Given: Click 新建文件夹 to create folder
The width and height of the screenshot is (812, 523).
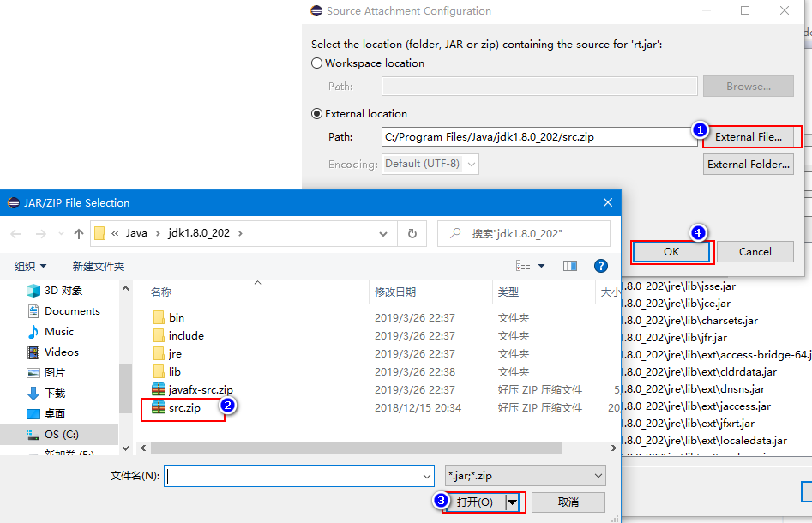Looking at the screenshot, I should 99,266.
